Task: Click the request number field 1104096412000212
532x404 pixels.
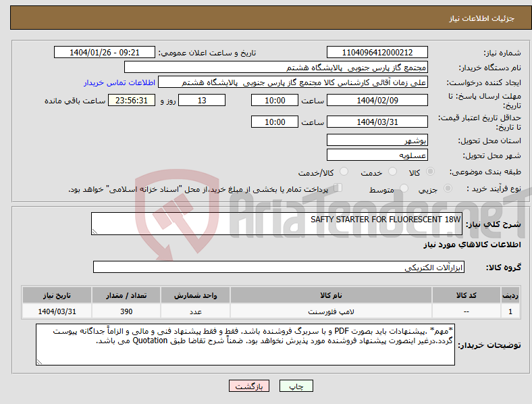Action: 377,52
